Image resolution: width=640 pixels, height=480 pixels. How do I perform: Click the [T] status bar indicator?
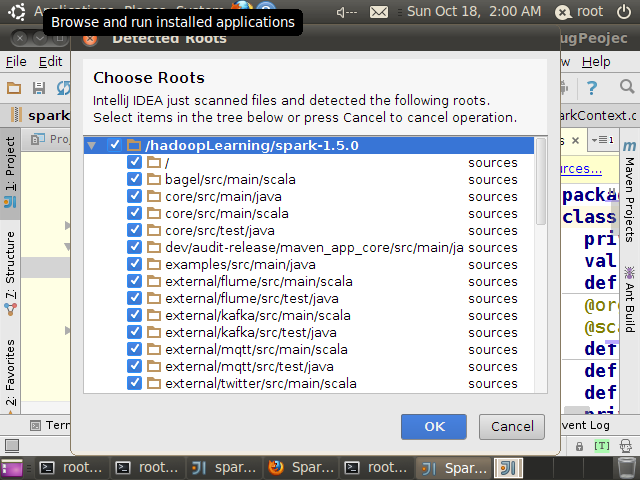pos(602,446)
